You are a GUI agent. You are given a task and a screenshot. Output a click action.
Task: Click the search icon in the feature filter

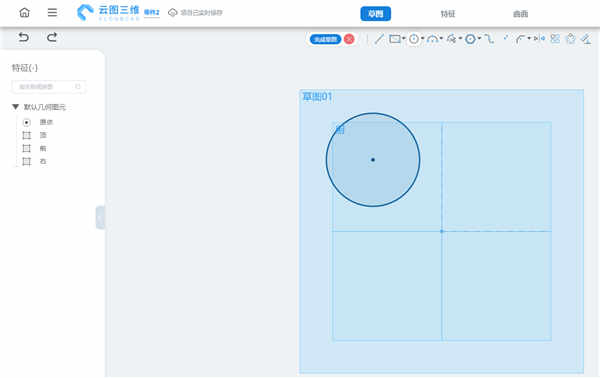(x=78, y=86)
